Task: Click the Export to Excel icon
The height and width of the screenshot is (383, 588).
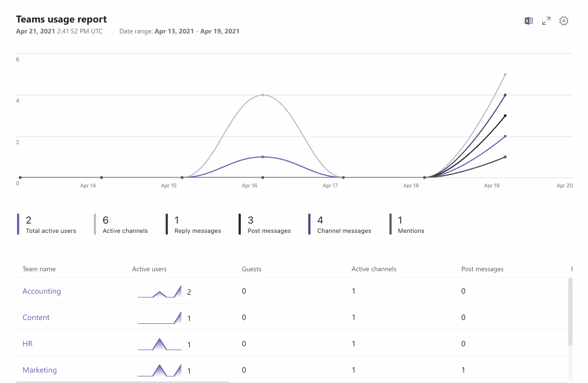Action: 528,21
